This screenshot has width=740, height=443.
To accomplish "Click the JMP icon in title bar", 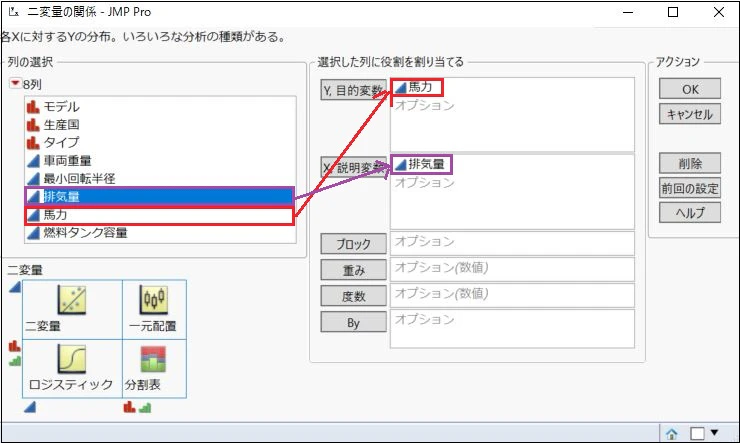I will click(13, 12).
